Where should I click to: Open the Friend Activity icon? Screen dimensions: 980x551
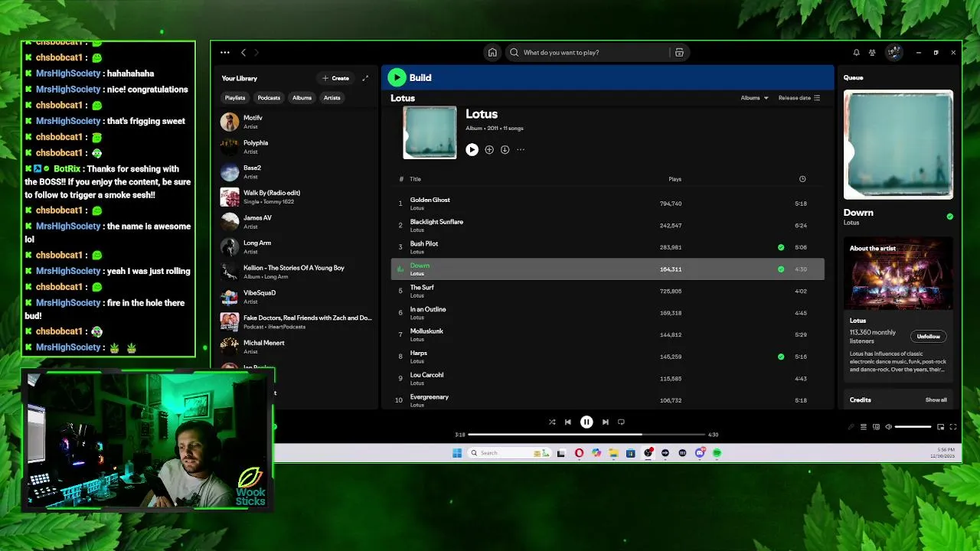click(x=872, y=53)
